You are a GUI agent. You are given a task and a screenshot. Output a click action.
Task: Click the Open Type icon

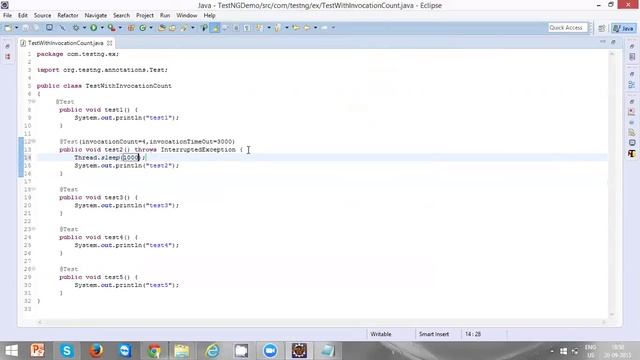(x=162, y=28)
